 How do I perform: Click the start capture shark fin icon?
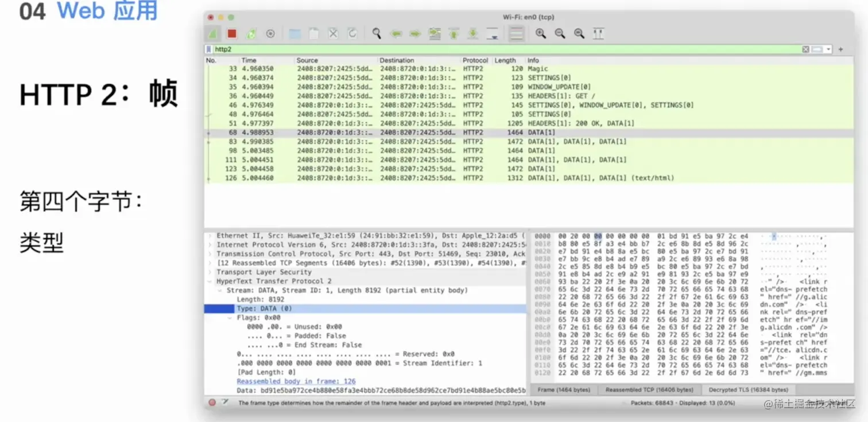(x=213, y=34)
